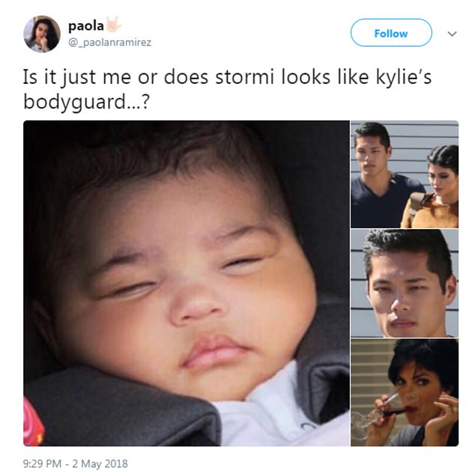
Task: Expand the tweet options chevron next to Follow
Action: tap(453, 34)
